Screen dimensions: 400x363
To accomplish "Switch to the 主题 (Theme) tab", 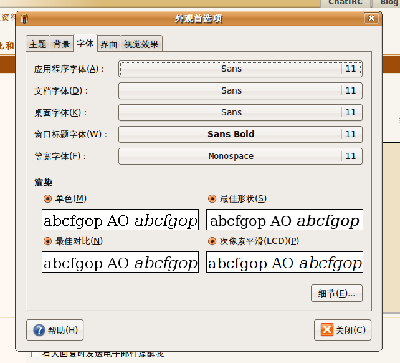I will tap(38, 44).
